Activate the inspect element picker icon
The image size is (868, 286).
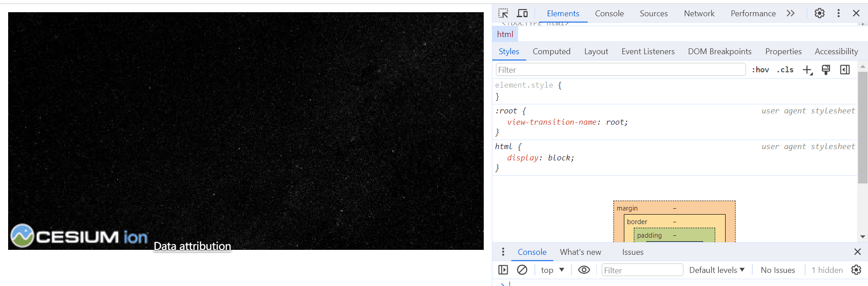click(x=503, y=13)
